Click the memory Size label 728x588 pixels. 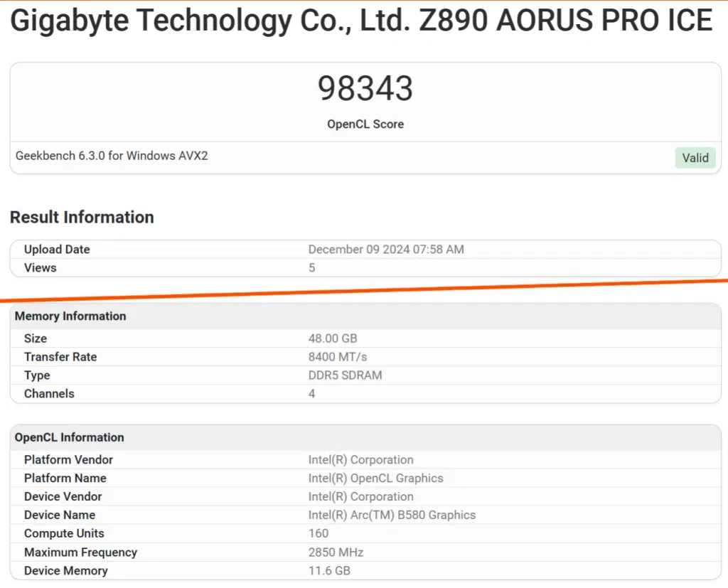(36, 338)
